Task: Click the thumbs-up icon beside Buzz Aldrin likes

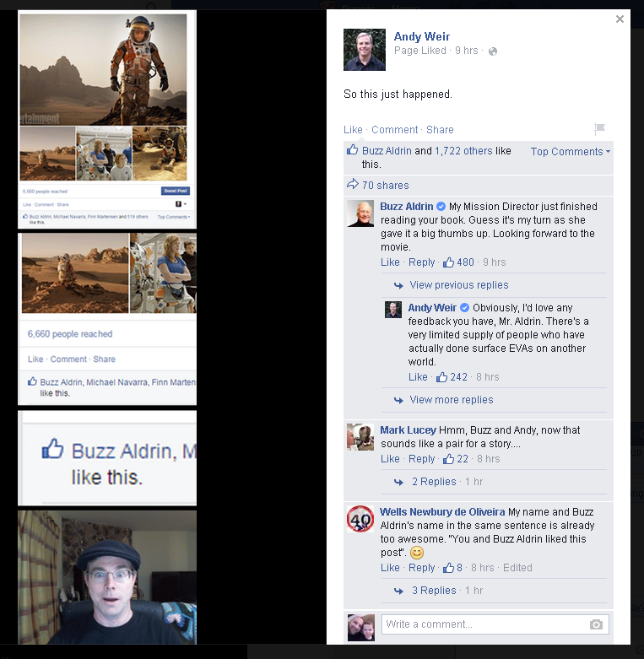Action: coord(352,149)
